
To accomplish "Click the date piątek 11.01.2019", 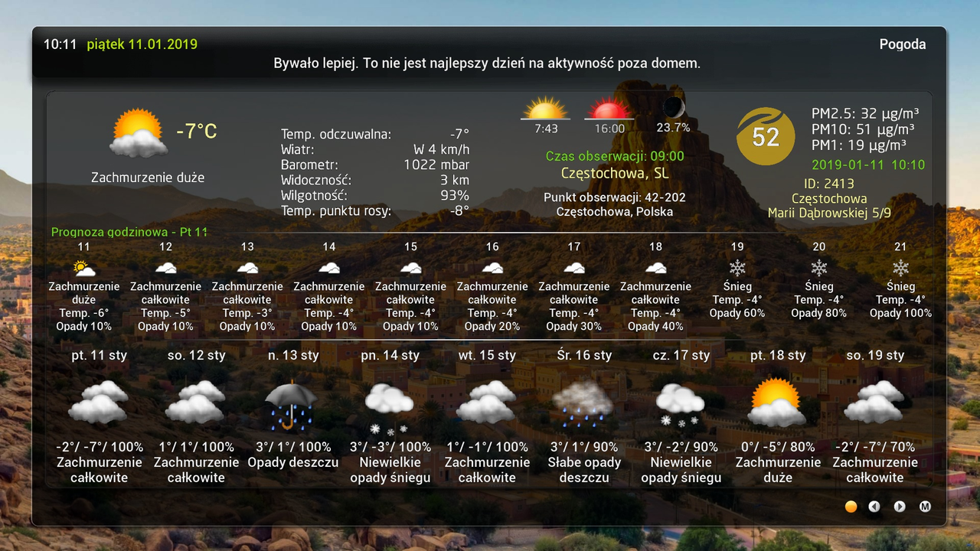I will coord(142,44).
